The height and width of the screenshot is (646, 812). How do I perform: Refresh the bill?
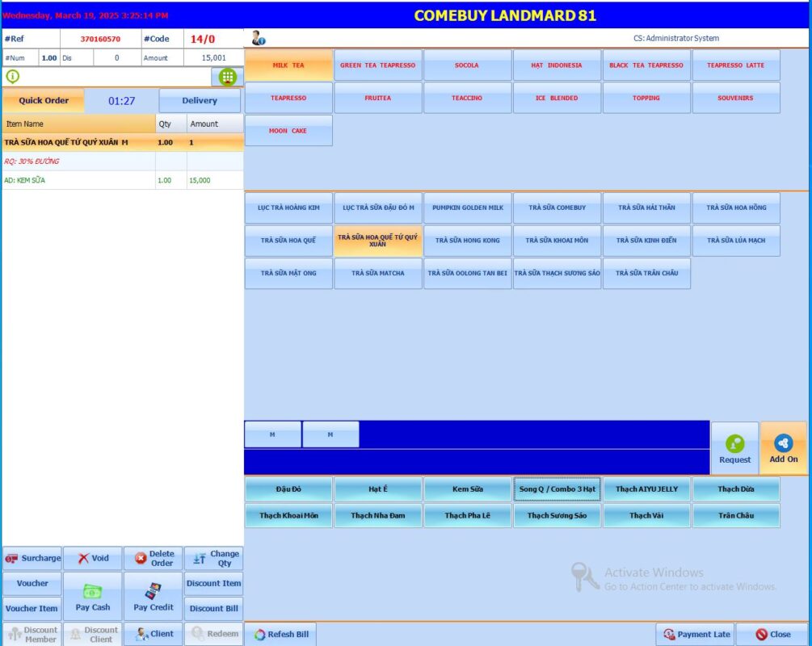click(280, 634)
